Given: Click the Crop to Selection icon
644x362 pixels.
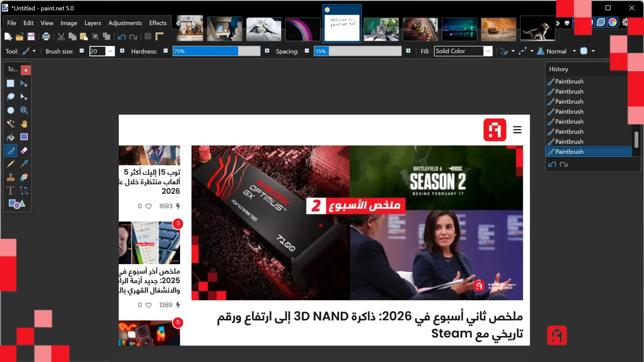Looking at the screenshot, I should pos(95,36).
